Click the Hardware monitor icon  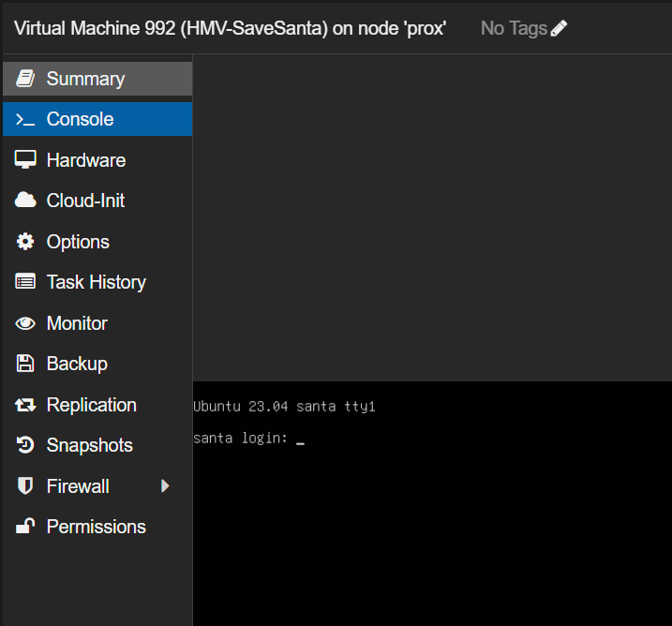click(25, 160)
